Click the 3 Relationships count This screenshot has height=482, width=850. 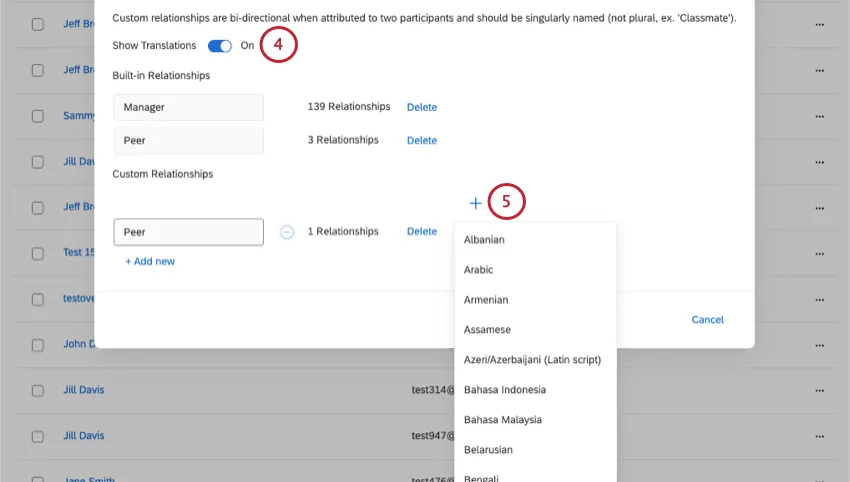[343, 140]
